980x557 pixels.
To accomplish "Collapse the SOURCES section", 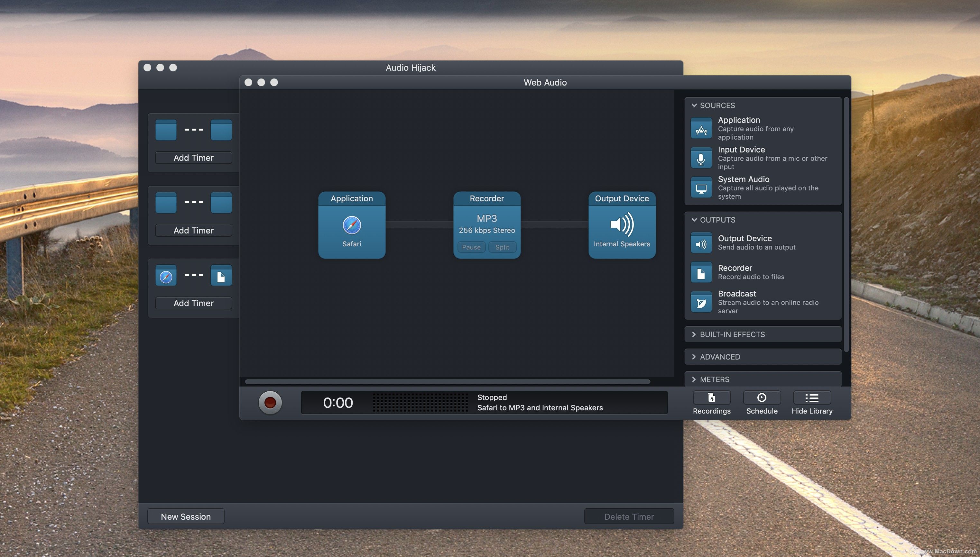I will [x=694, y=105].
